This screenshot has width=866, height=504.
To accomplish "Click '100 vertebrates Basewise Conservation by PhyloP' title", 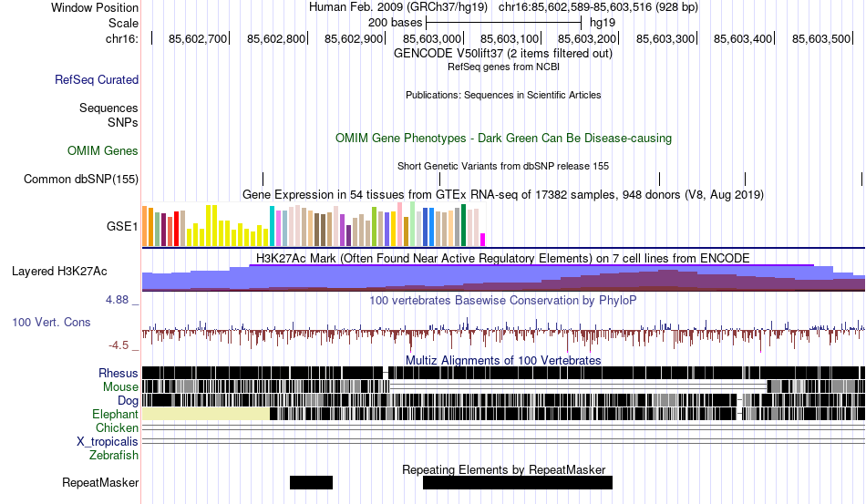I will click(503, 300).
